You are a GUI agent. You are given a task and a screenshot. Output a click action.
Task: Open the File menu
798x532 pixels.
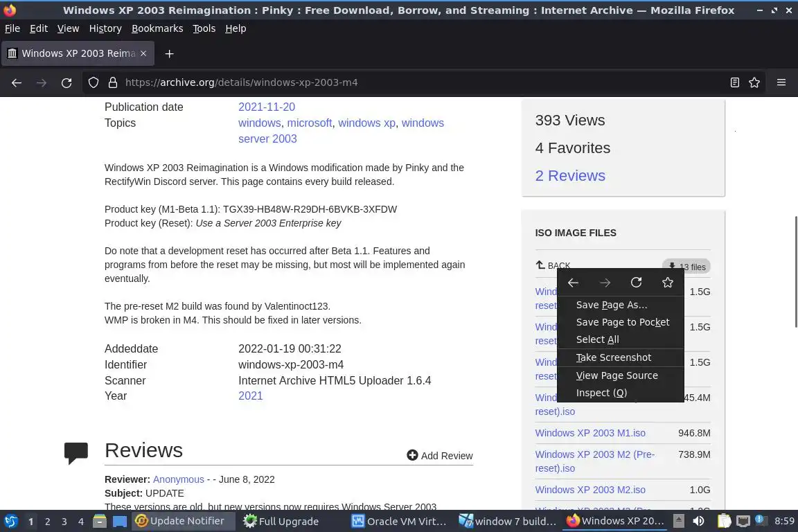coord(12,28)
